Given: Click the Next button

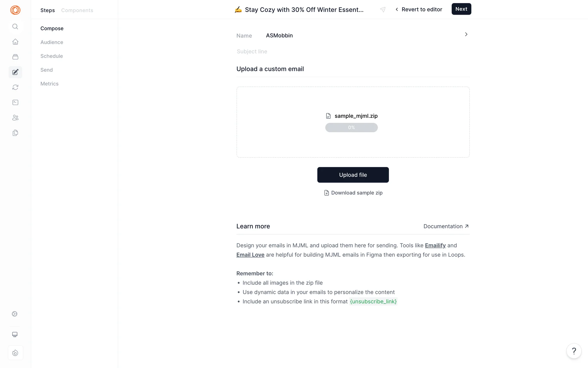Looking at the screenshot, I should click(461, 9).
